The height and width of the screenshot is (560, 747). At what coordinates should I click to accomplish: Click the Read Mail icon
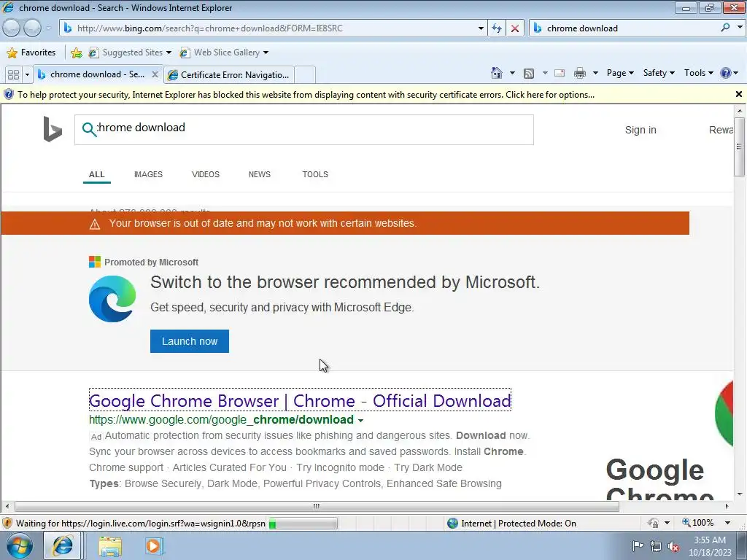(x=560, y=73)
